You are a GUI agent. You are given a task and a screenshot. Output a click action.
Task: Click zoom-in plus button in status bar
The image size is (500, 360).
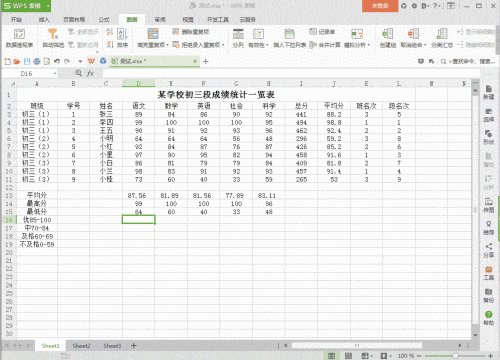490,356
